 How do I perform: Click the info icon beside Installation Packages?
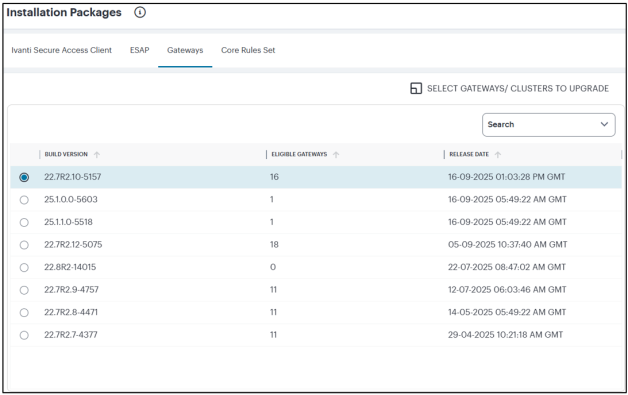point(140,12)
